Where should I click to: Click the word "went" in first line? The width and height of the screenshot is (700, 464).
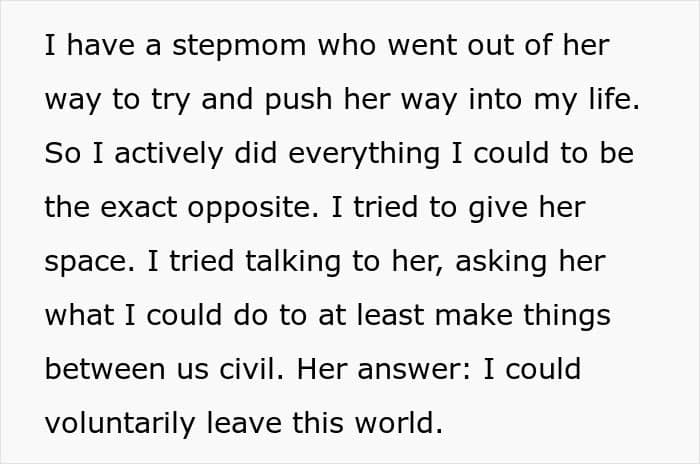[x=422, y=47]
